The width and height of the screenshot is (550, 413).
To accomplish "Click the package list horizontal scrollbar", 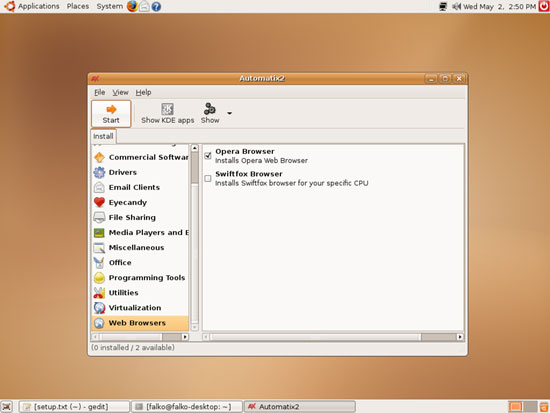I will [333, 337].
